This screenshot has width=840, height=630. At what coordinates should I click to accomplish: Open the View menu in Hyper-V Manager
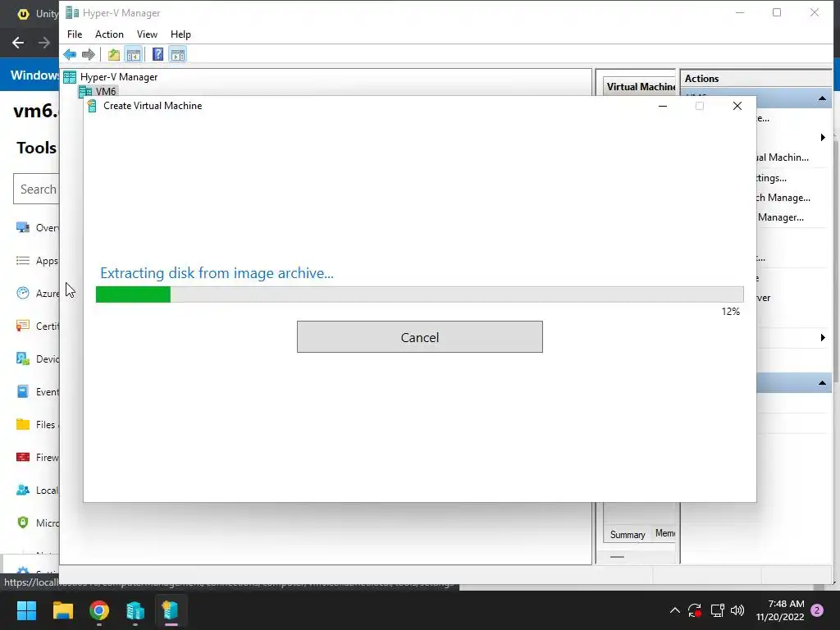pyautogui.click(x=147, y=34)
